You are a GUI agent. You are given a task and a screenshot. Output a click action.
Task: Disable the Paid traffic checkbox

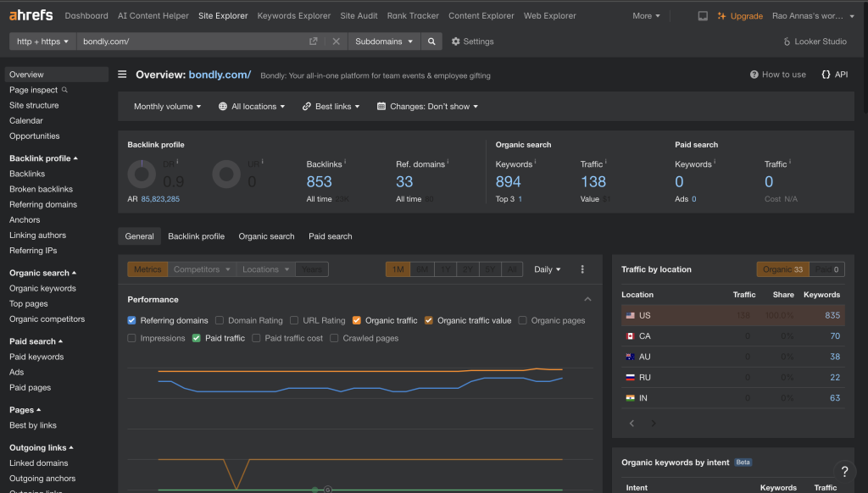tap(197, 338)
